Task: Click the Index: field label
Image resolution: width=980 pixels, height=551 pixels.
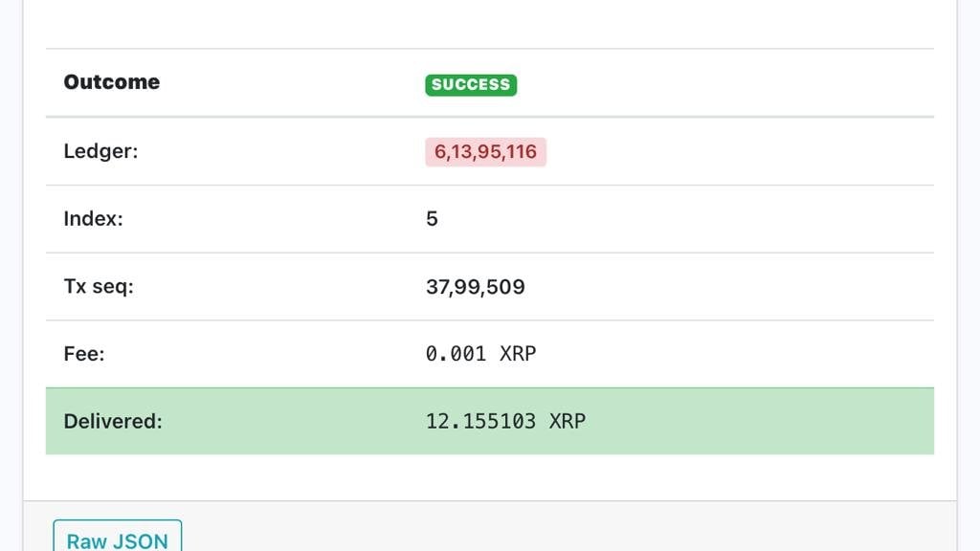Action: 94,219
